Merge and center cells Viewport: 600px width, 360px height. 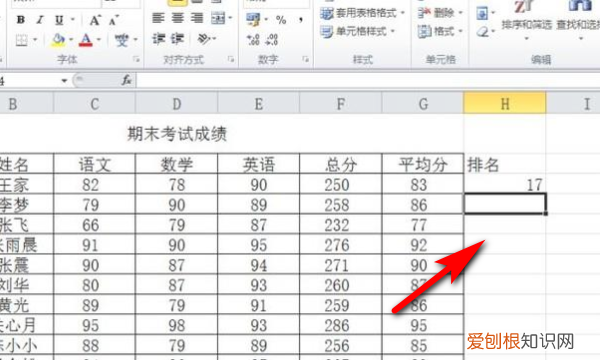coord(218,18)
